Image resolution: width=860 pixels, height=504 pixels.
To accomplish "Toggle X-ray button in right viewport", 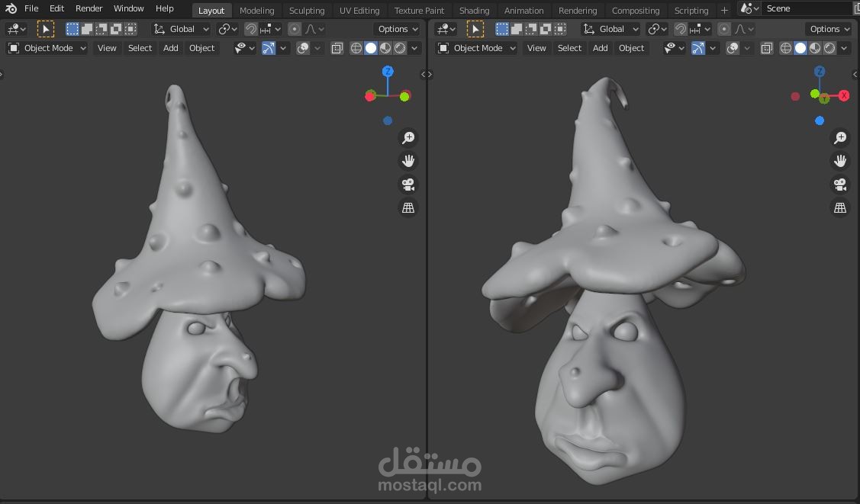I will (767, 48).
